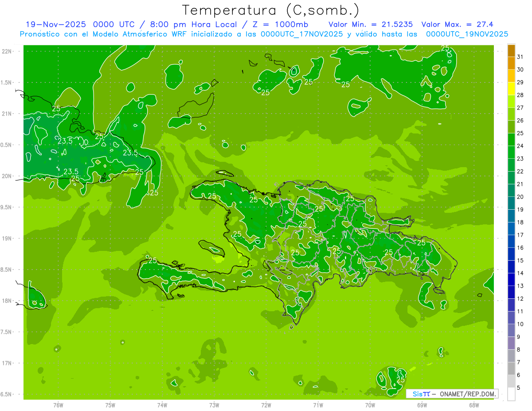The width and height of the screenshot is (532, 411).
Task: Click the legend value "5"
Action: pyautogui.click(x=519, y=388)
